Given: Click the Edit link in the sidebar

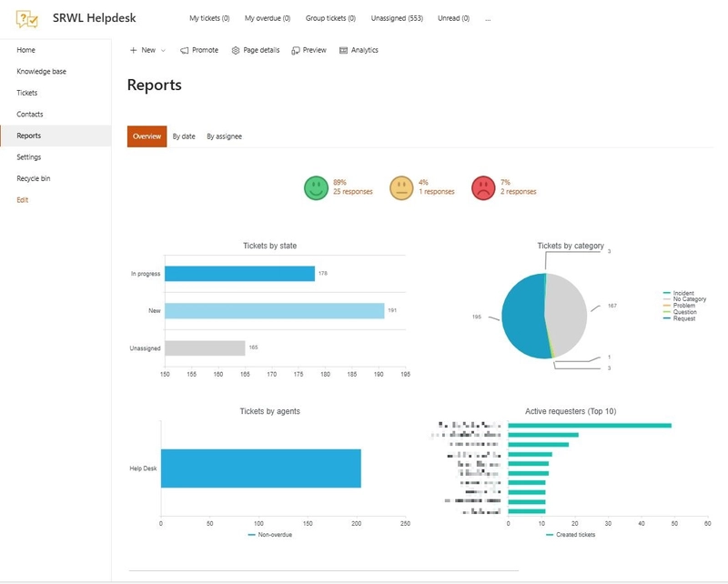Looking at the screenshot, I should 23,200.
